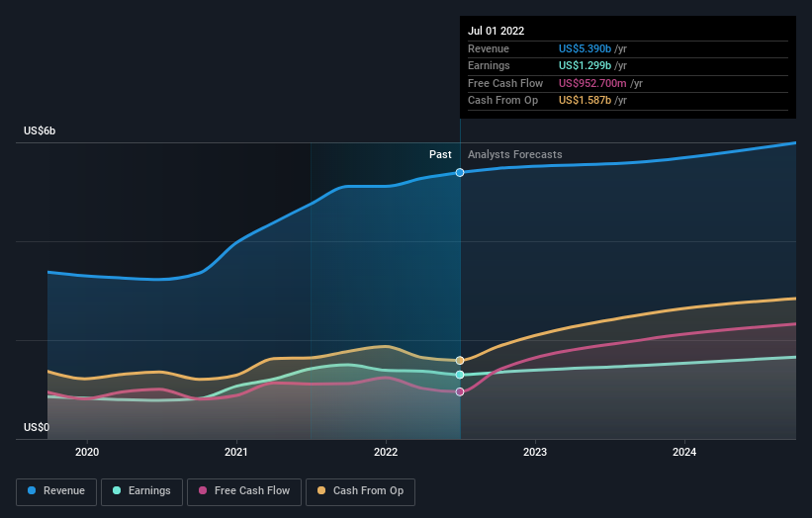Select the Cash From Op data point marker
Viewport: 812px width, 518px height.
[x=460, y=361]
